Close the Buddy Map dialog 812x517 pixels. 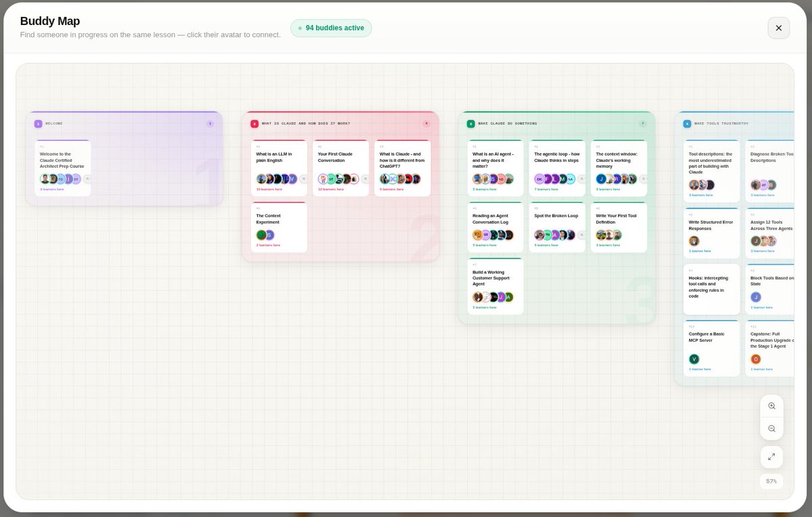(778, 28)
